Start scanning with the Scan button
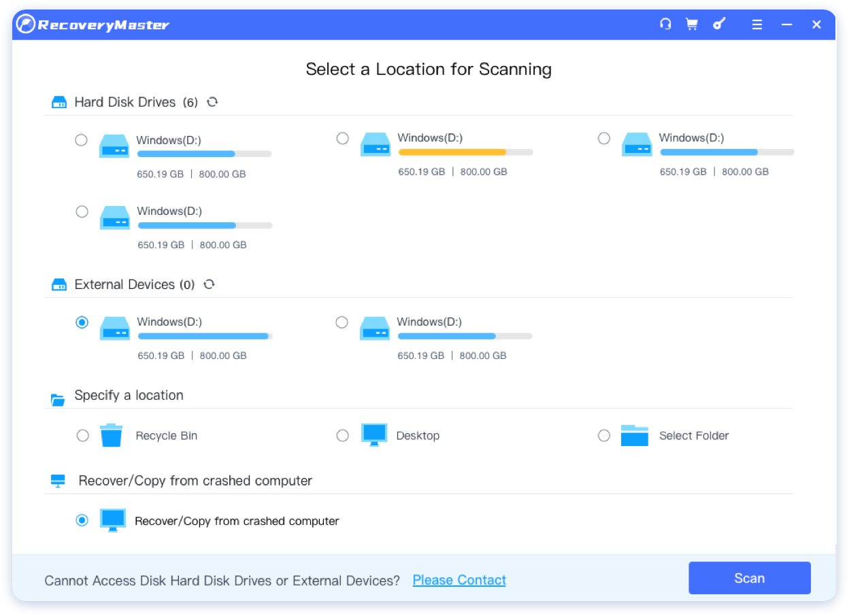Viewport: 849px width, 616px height. coord(750,578)
